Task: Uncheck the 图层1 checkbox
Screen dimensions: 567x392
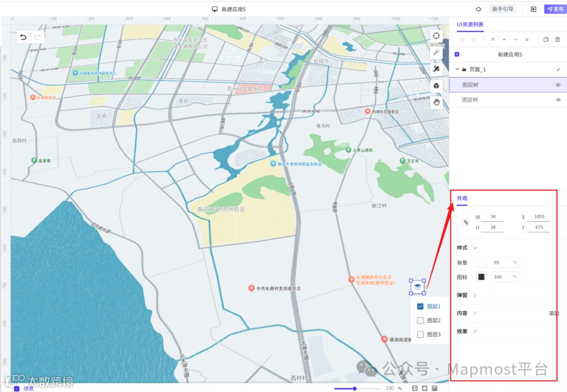Action: 420,306
